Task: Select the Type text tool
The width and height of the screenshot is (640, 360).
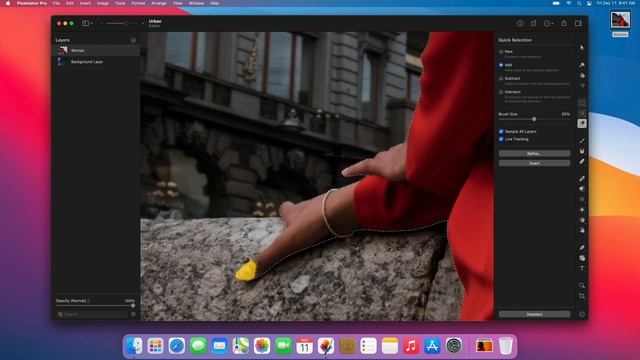Action: (582, 269)
